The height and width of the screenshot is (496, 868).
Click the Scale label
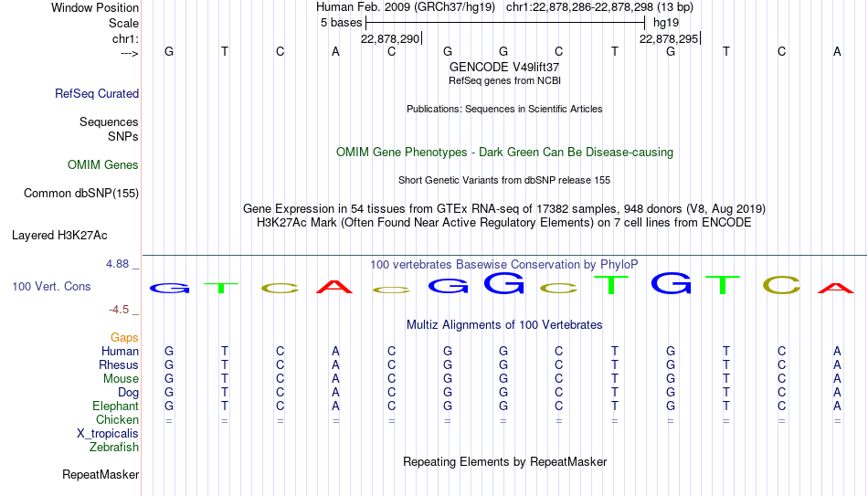click(x=124, y=23)
